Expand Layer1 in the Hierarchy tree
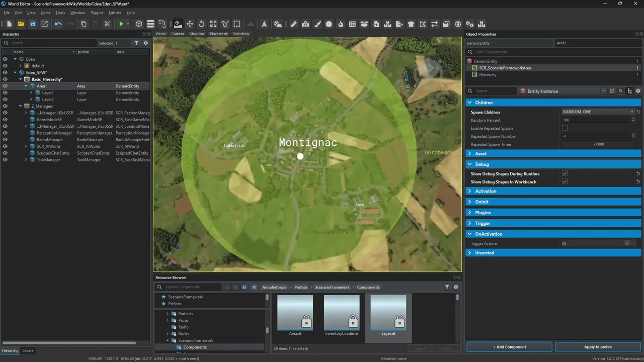 click(x=31, y=93)
